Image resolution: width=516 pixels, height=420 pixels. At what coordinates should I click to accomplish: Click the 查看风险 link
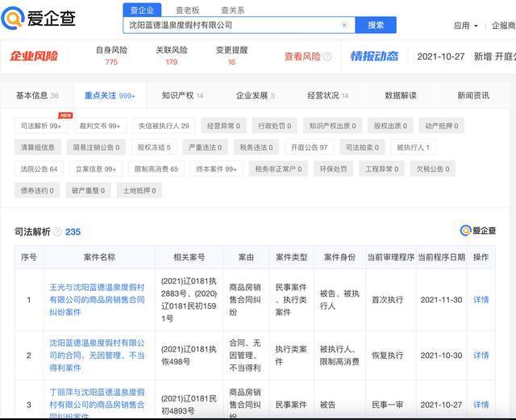click(302, 56)
